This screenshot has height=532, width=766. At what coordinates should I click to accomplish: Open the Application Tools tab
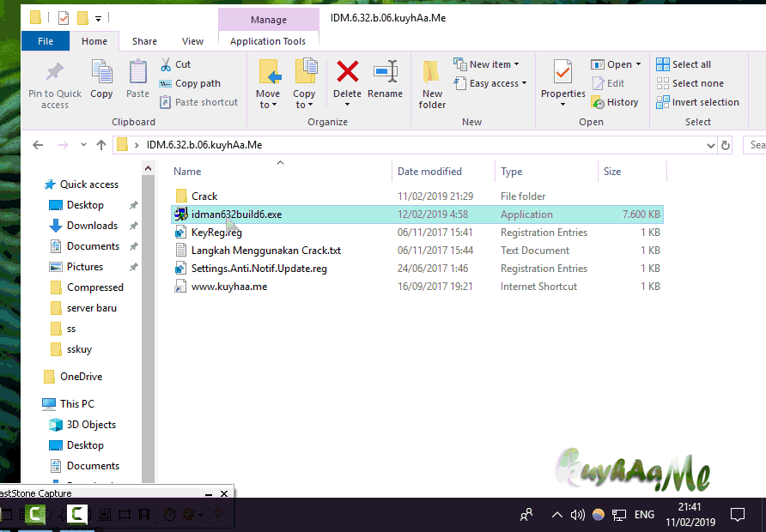tap(268, 41)
